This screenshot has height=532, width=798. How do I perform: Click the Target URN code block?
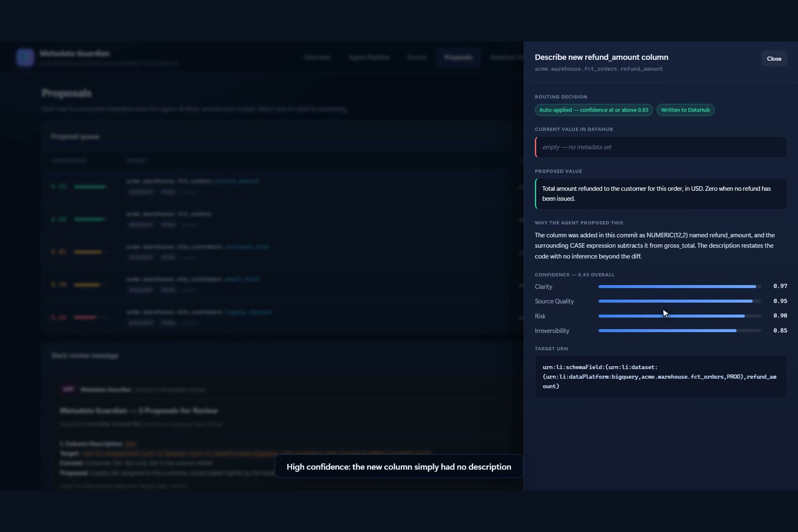661,377
